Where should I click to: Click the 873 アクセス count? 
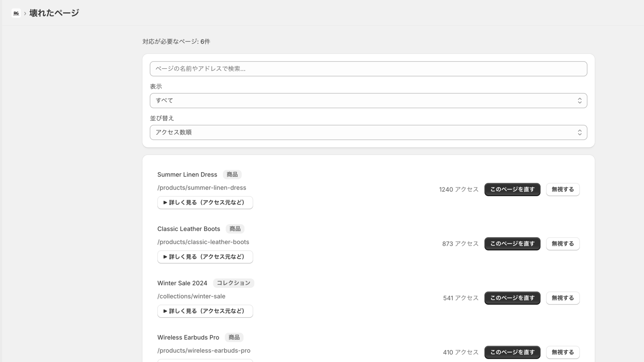pyautogui.click(x=460, y=244)
